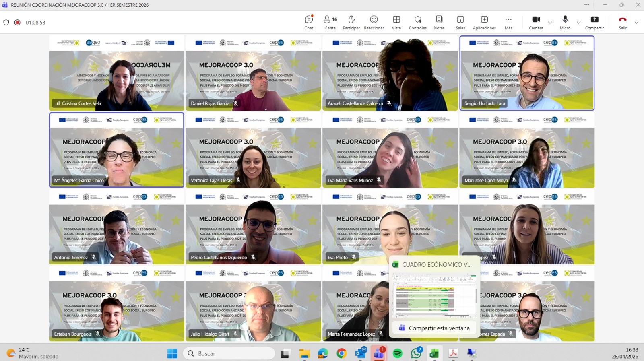Viewport: 644px width, 361px height.
Task: Raise hand with Participar button
Action: tap(351, 22)
